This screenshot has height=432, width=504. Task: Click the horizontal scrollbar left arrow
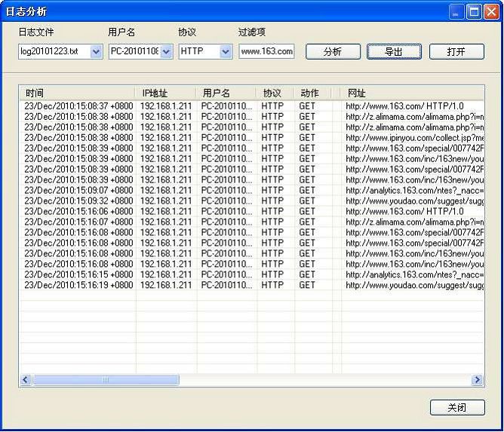tap(26, 380)
